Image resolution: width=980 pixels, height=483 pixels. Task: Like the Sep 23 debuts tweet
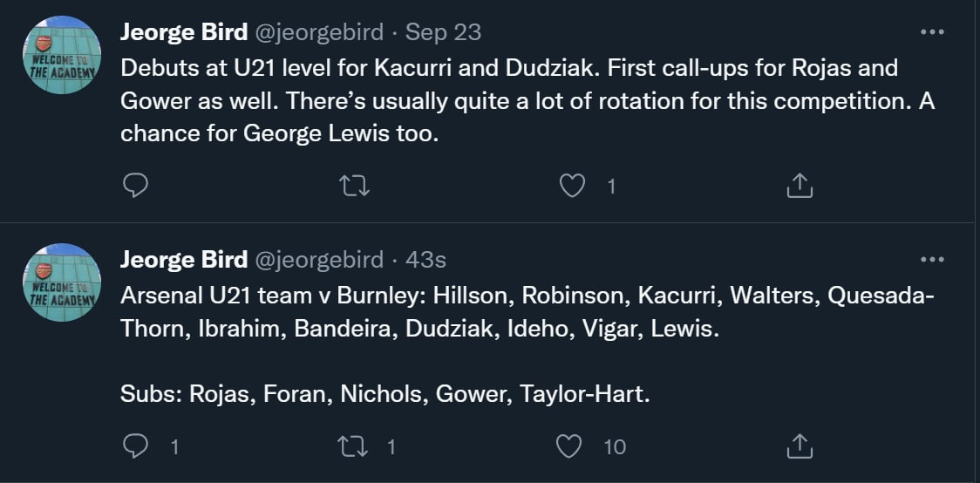(x=572, y=186)
